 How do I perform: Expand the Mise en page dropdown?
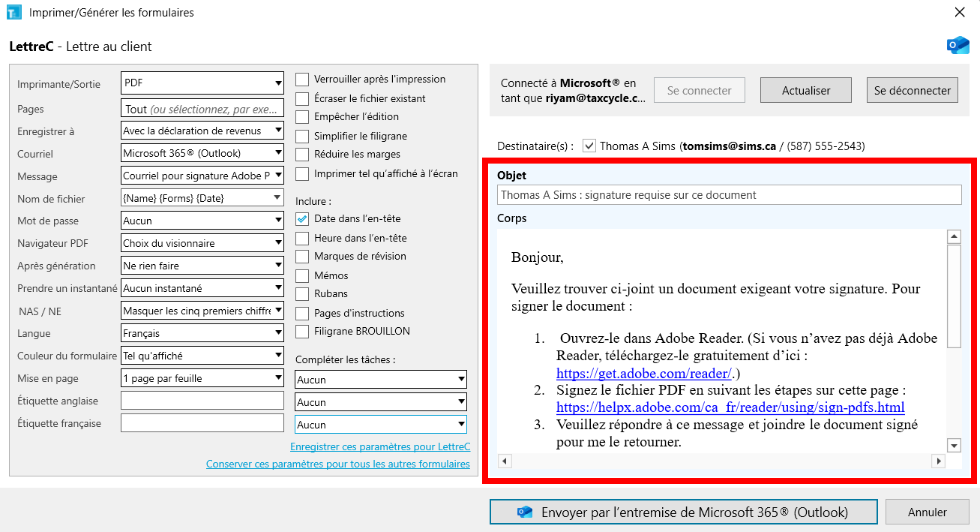202,378
